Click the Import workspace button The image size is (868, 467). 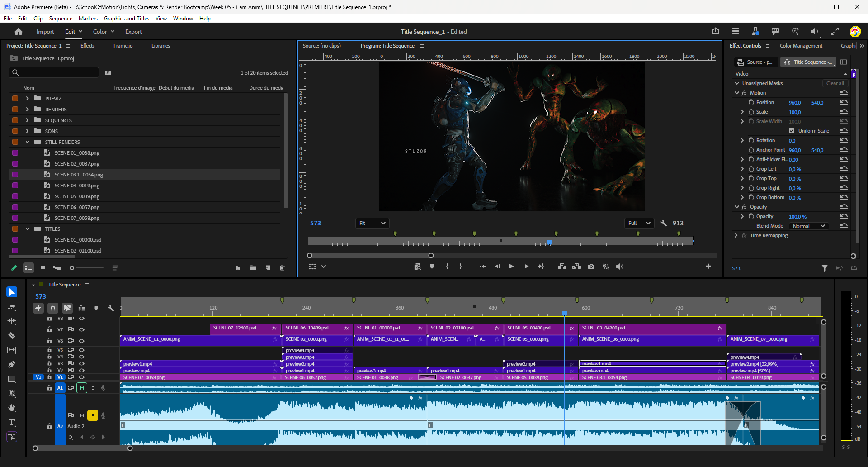coord(45,32)
